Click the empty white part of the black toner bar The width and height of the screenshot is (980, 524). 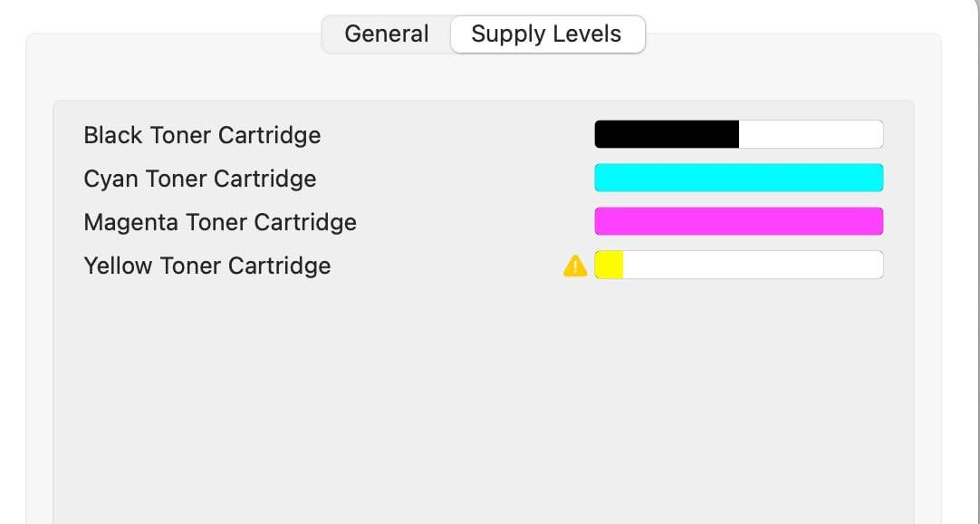click(811, 134)
